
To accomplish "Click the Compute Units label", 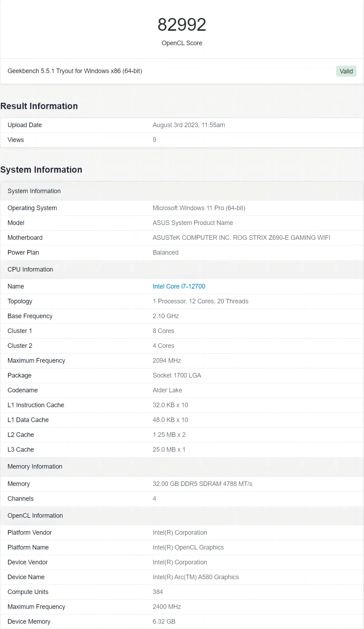I will (x=28, y=592).
